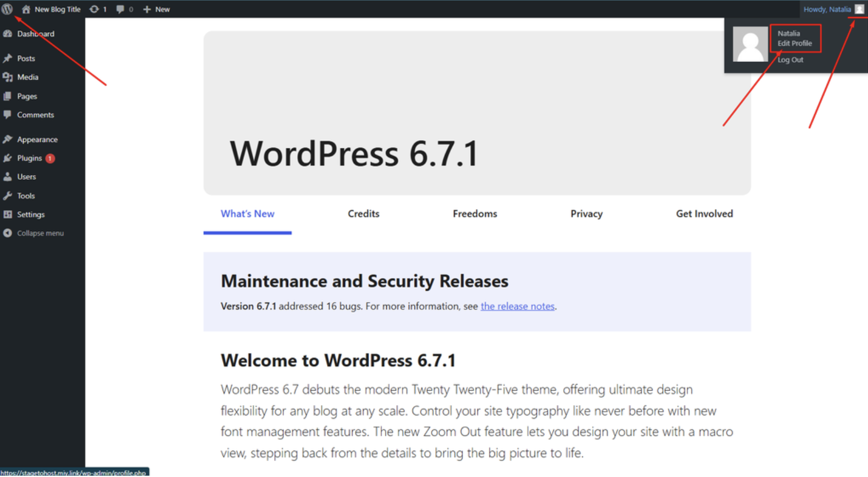
Task: Open the Pages menu item
Action: click(x=27, y=96)
